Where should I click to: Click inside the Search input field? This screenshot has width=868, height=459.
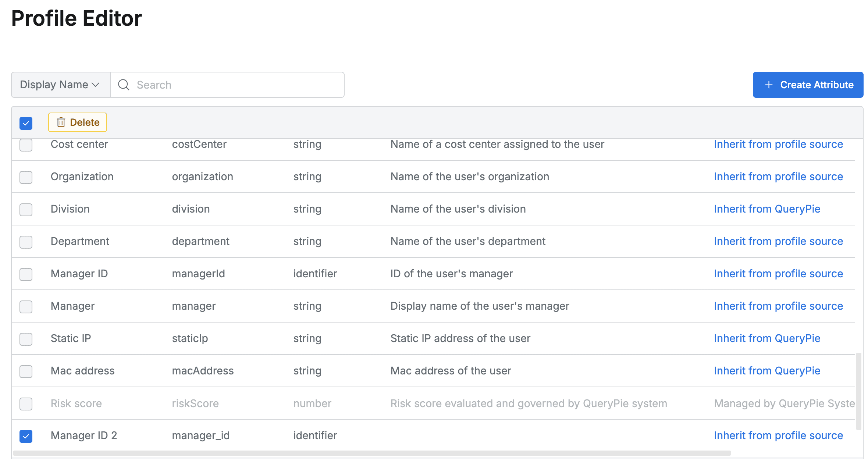coord(228,85)
